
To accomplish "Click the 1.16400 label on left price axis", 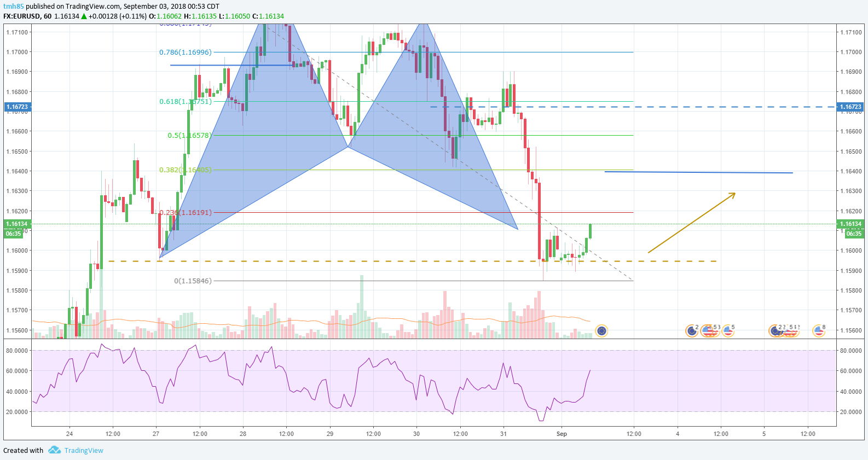I will (x=17, y=171).
